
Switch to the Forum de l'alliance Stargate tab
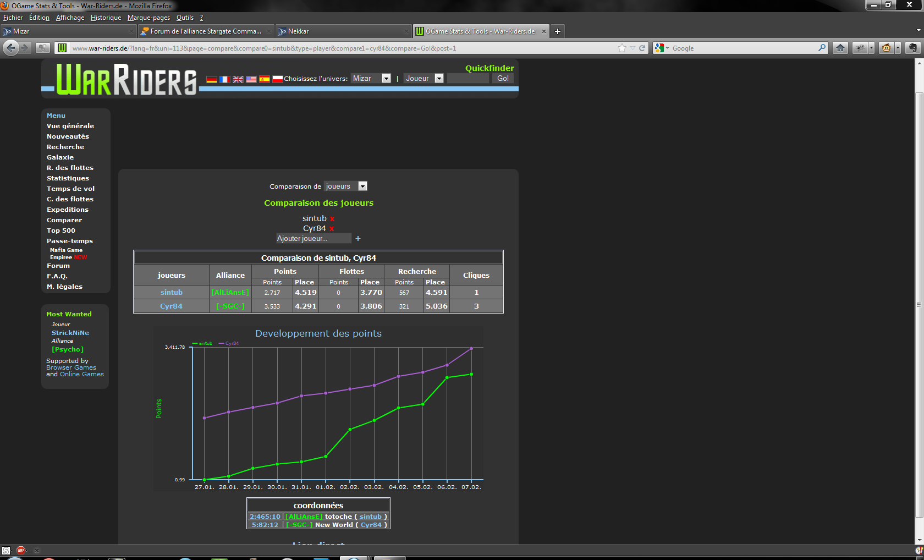pos(206,31)
